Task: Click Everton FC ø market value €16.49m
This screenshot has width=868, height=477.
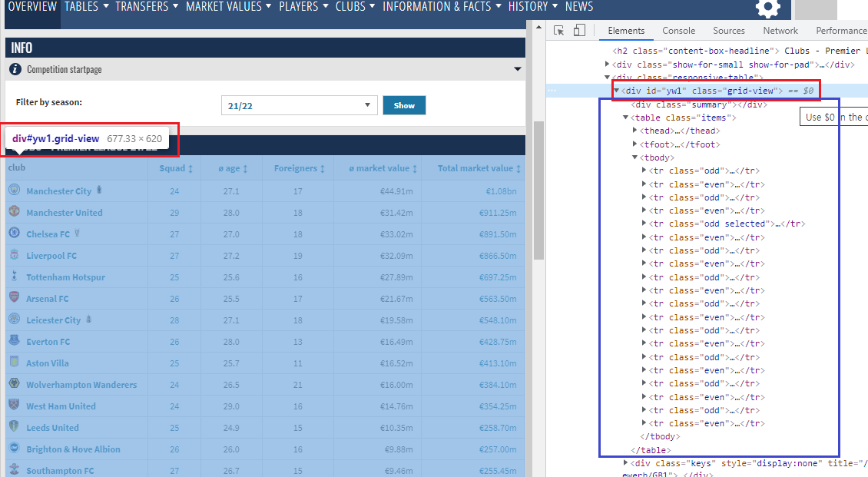Action: (396, 342)
